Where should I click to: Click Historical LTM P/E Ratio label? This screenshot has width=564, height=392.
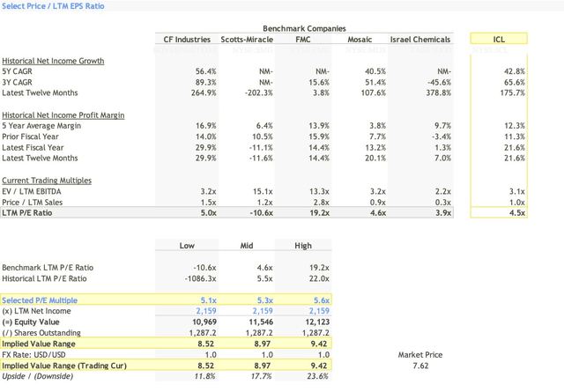(44, 278)
